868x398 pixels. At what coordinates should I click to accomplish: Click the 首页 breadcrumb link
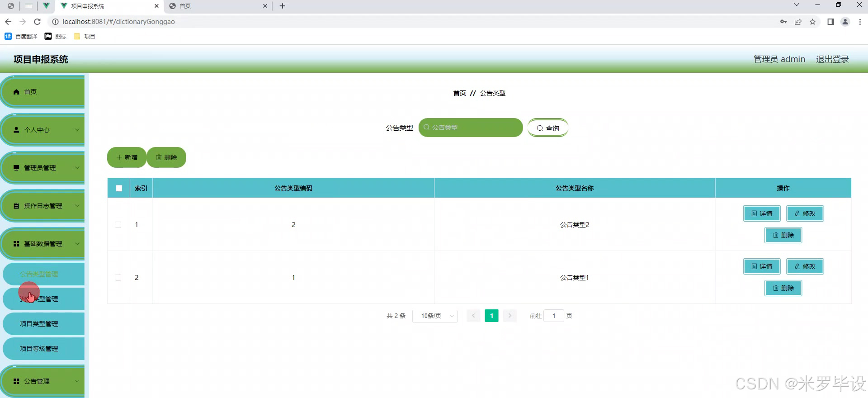459,93
